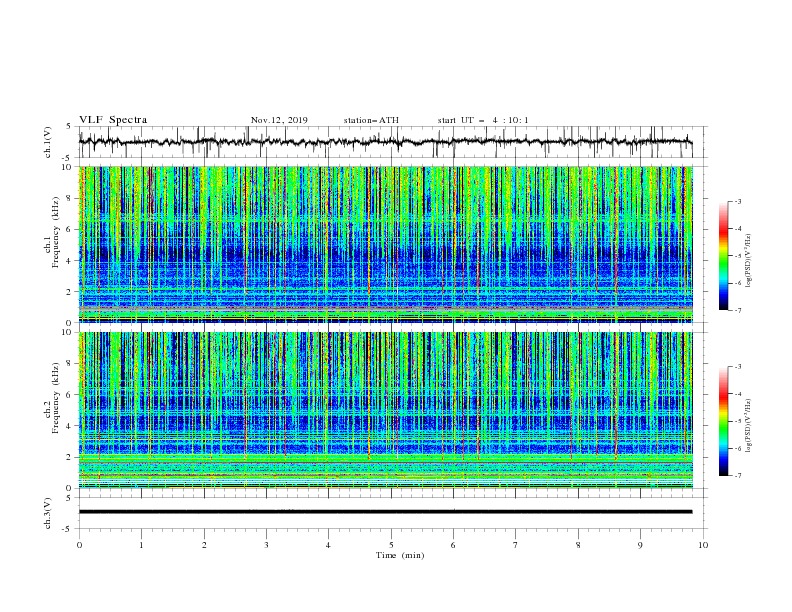Image resolution: width=792 pixels, height=612 pixels.
Task: Click the ch.2 spectrogram panel
Action: (386, 410)
